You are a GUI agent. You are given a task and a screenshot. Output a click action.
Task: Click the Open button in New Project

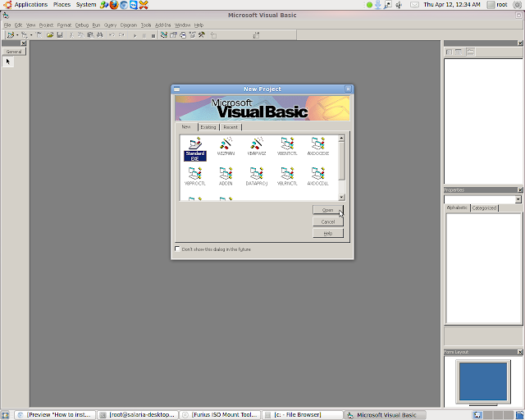328,210
